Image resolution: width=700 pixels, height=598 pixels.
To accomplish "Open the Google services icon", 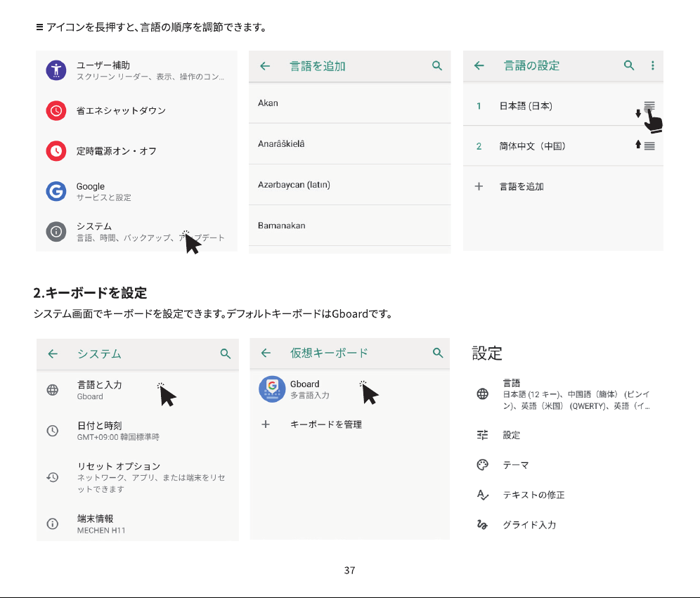I will (56, 191).
